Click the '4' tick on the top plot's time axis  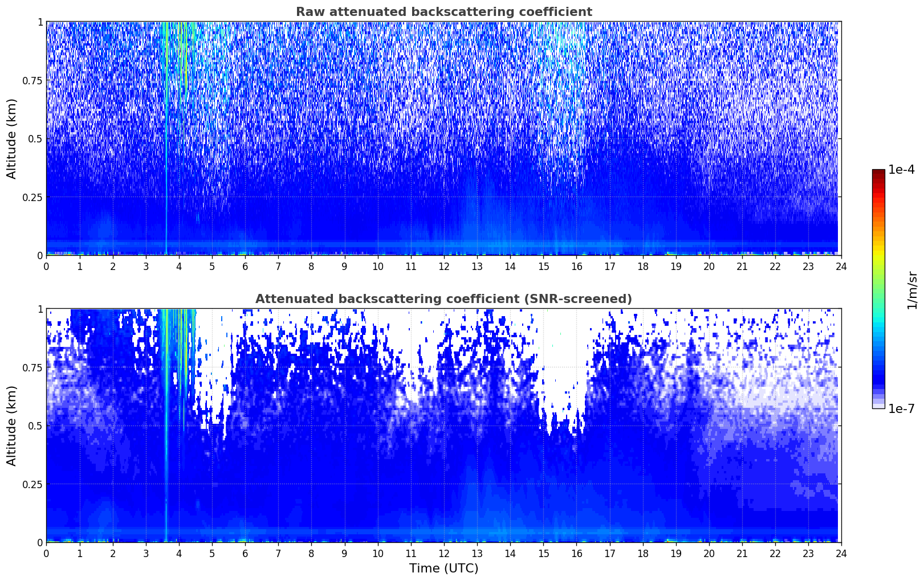tap(179, 266)
